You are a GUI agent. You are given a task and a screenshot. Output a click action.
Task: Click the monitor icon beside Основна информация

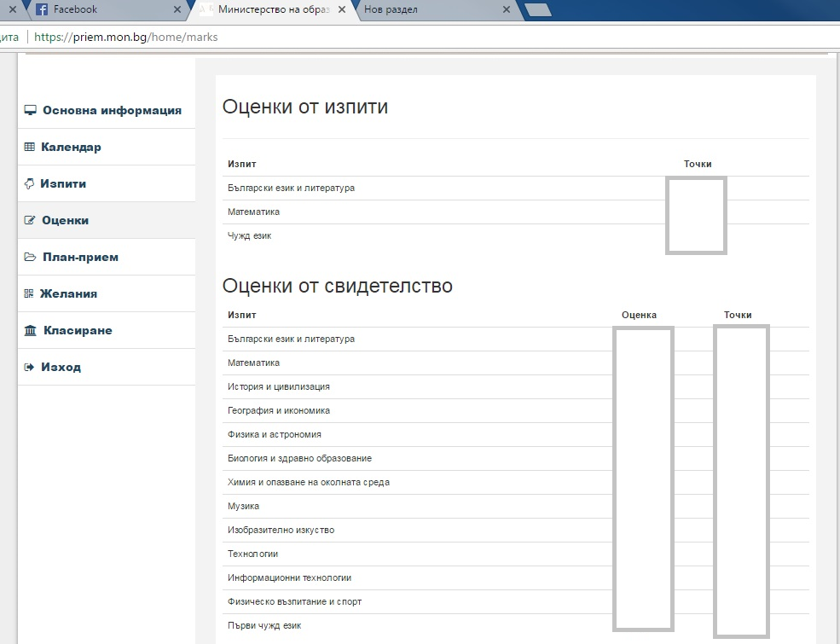(30, 110)
